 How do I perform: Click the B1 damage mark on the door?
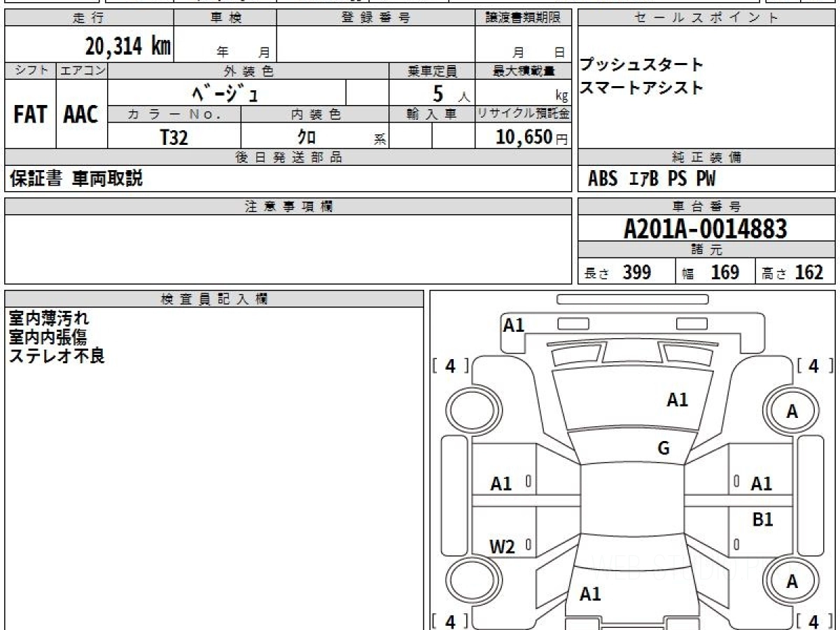pyautogui.click(x=763, y=519)
